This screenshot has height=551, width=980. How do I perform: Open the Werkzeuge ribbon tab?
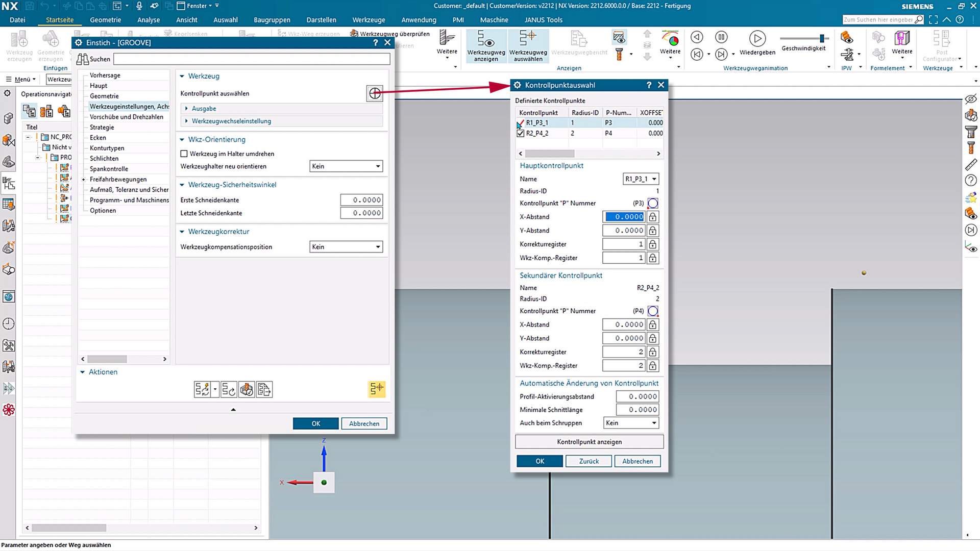[369, 20]
